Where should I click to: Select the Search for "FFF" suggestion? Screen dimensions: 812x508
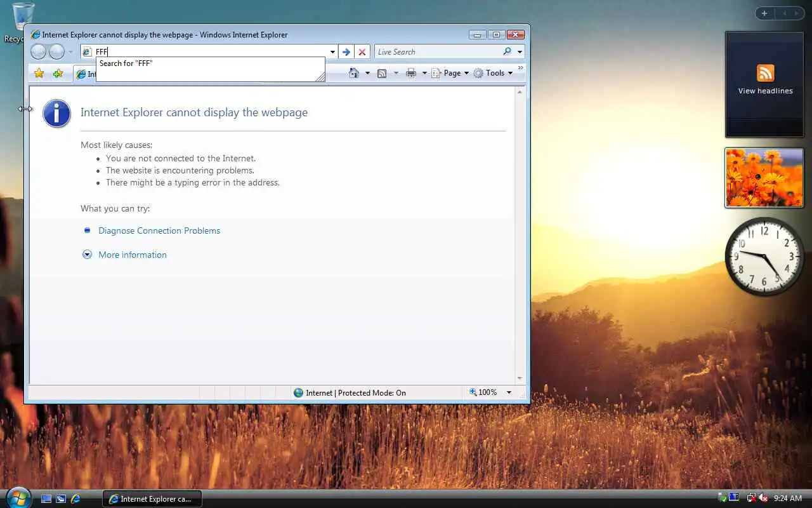(x=210, y=63)
